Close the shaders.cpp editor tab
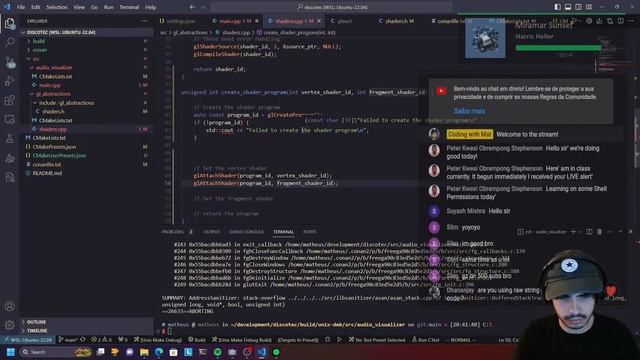 tap(319, 21)
